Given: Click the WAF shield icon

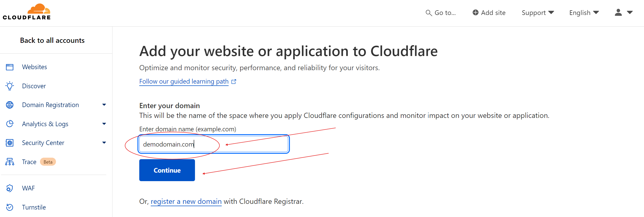Looking at the screenshot, I should (x=10, y=188).
